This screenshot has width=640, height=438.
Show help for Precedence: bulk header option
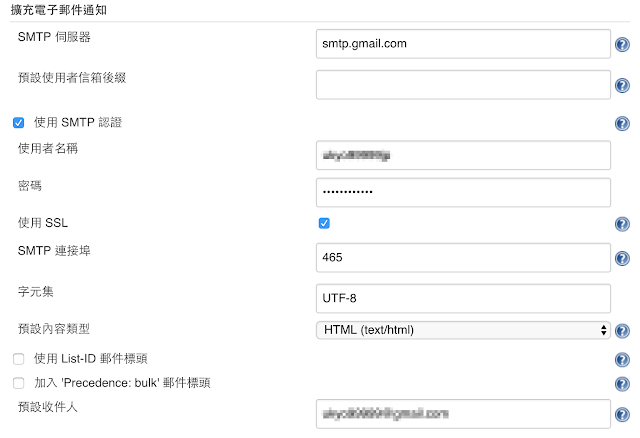pyautogui.click(x=622, y=384)
